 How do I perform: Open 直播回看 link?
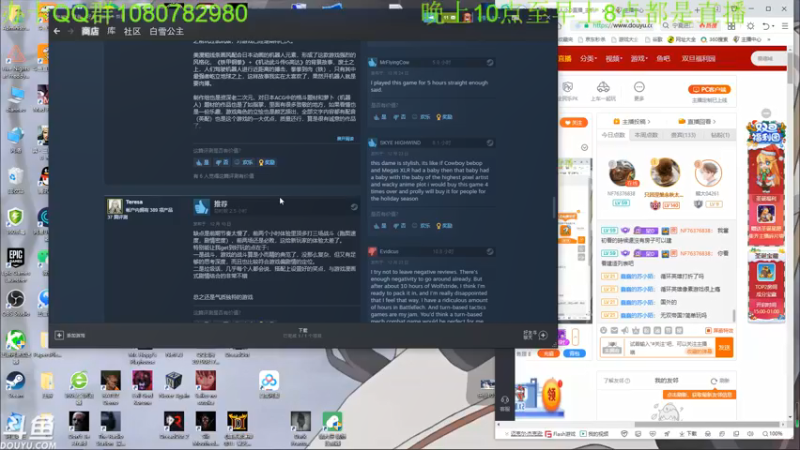pos(697,121)
